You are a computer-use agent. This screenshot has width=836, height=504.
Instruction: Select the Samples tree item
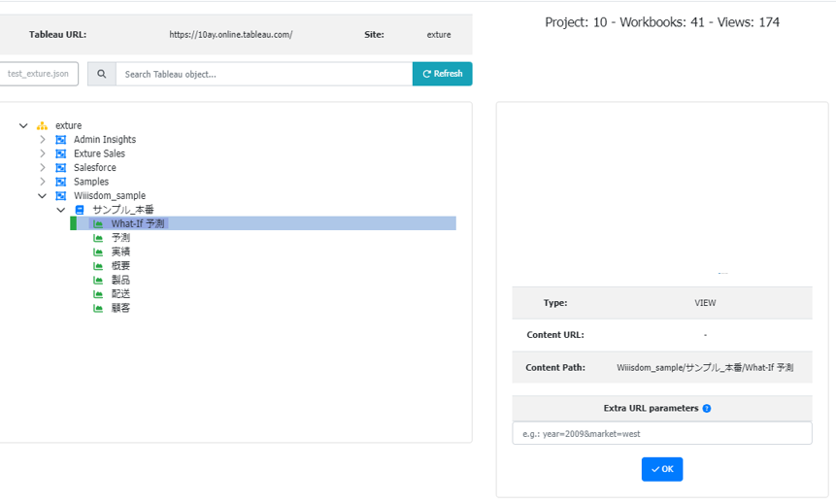90,182
